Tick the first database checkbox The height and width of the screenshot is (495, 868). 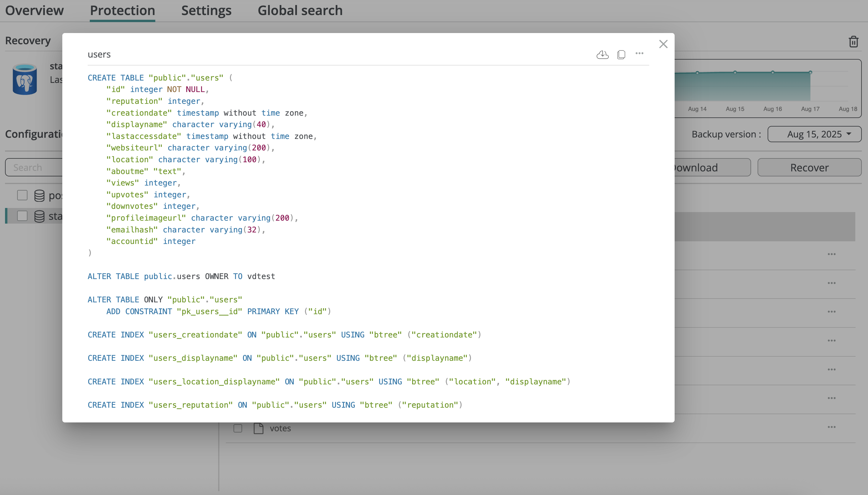click(x=22, y=195)
